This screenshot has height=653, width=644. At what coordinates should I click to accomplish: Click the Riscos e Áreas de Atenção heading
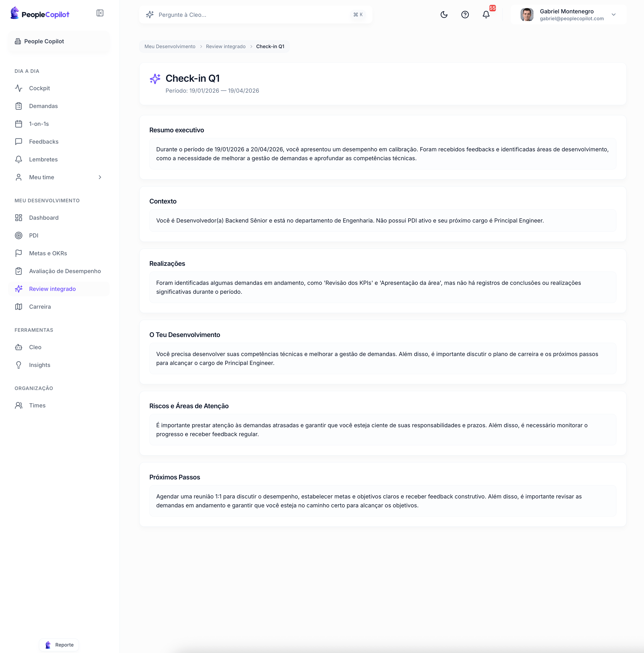189,406
